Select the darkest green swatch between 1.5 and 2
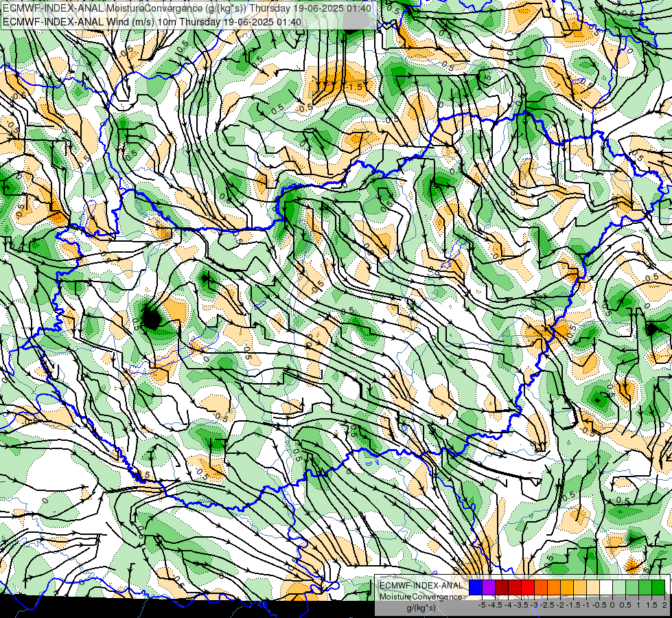Screen dimensions: 672x618 658,587
